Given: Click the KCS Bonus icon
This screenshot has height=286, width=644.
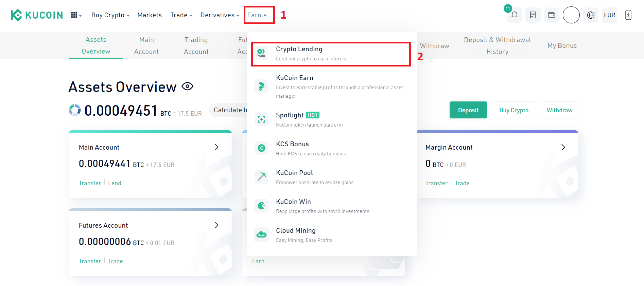Looking at the screenshot, I should [x=261, y=148].
